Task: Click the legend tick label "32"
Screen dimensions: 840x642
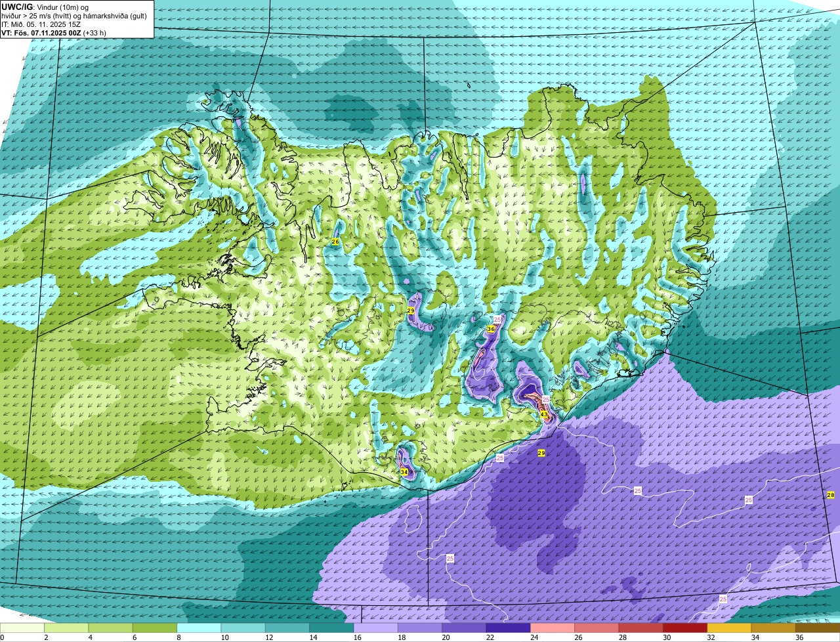Action: 711,637
